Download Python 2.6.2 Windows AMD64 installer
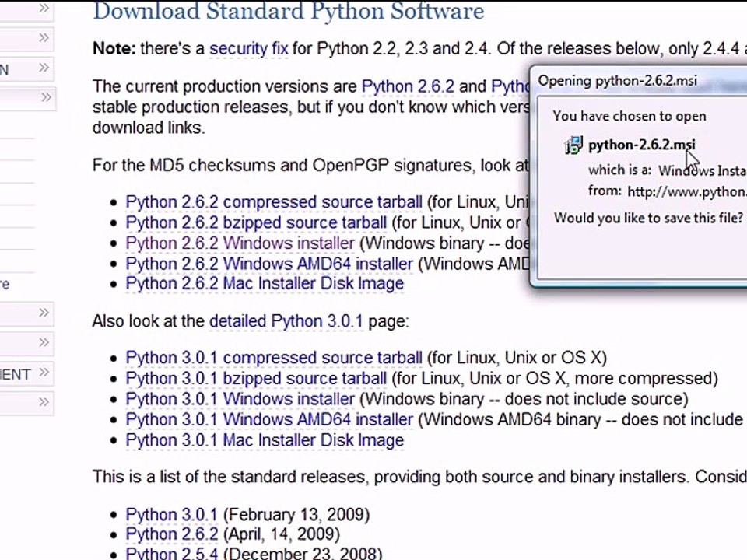This screenshot has height=560, width=747. point(269,264)
